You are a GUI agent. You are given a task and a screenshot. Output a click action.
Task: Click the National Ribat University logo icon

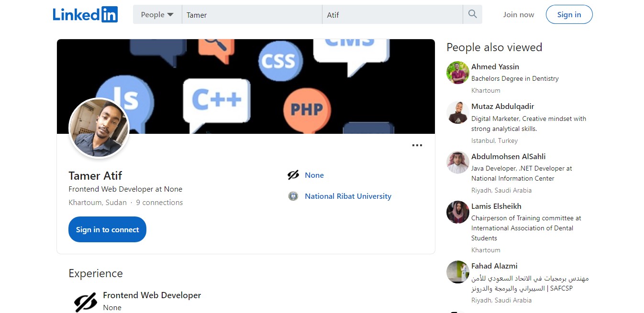point(293,196)
